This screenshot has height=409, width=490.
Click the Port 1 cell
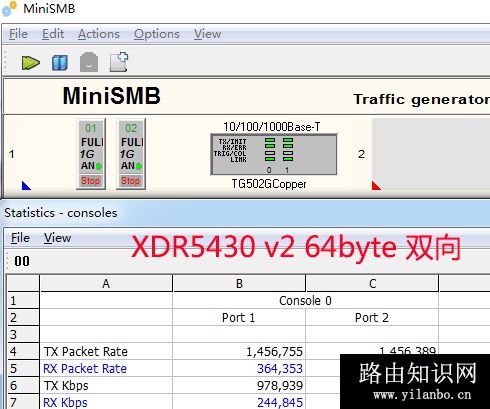point(239,318)
